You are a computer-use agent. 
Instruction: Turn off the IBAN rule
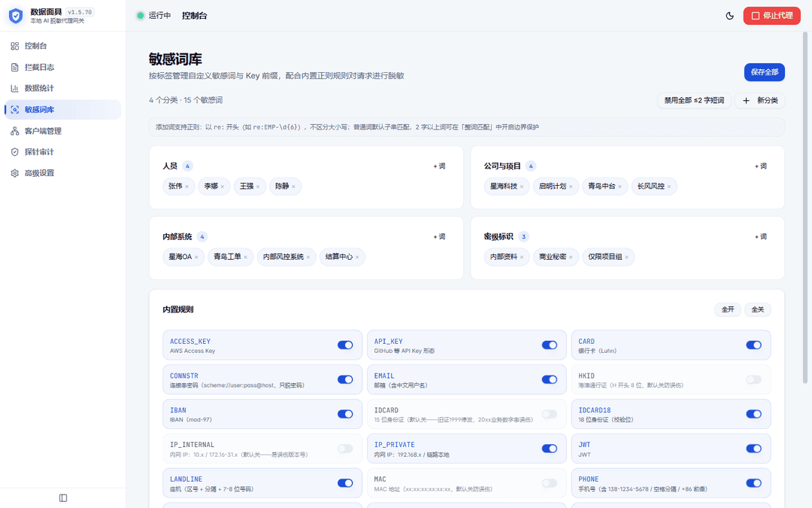pyautogui.click(x=345, y=414)
